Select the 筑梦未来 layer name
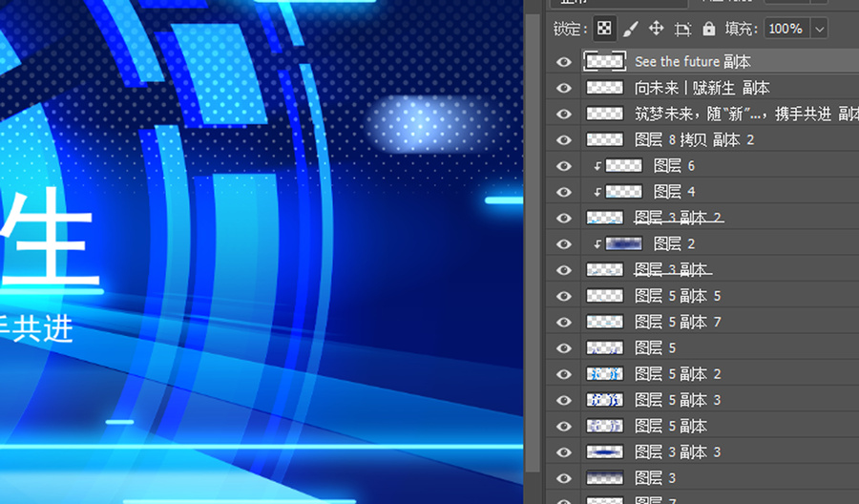The image size is (859, 504). [x=746, y=114]
